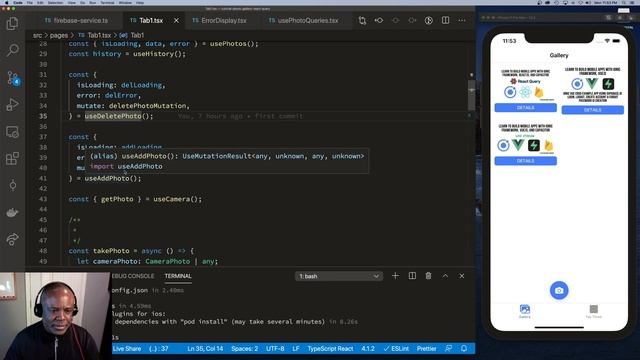Click the Prettier status item
The image size is (640, 360).
pos(427,349)
